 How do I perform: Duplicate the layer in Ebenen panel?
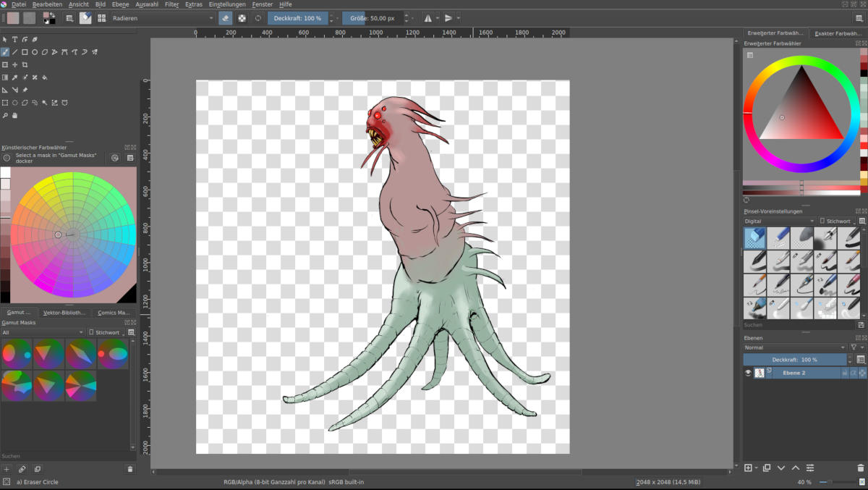coord(767,468)
